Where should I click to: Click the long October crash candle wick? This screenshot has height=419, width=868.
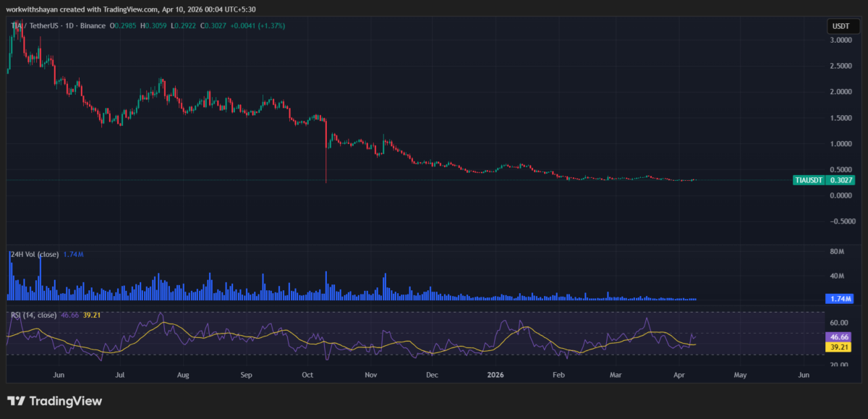coord(326,163)
